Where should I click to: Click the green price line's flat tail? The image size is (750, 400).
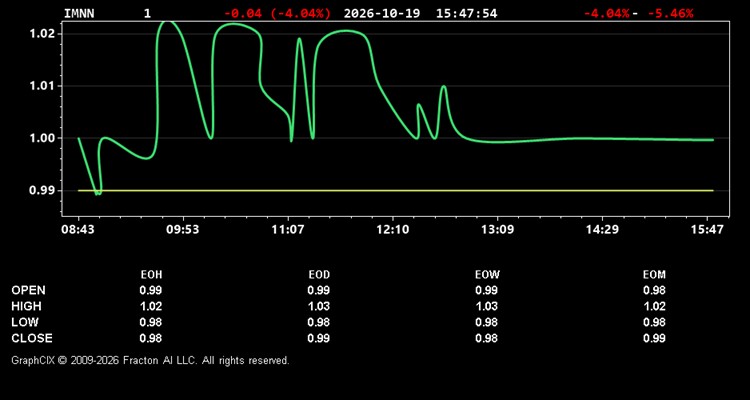pos(593,139)
